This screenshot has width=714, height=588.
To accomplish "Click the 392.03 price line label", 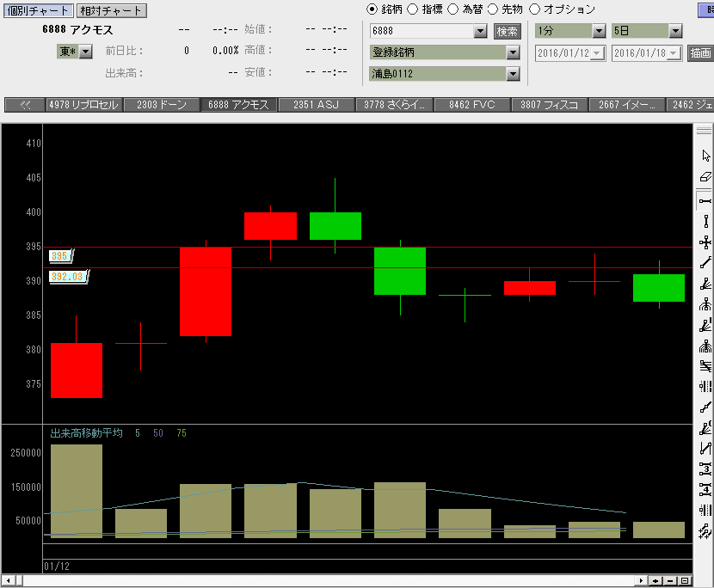I will (68, 276).
